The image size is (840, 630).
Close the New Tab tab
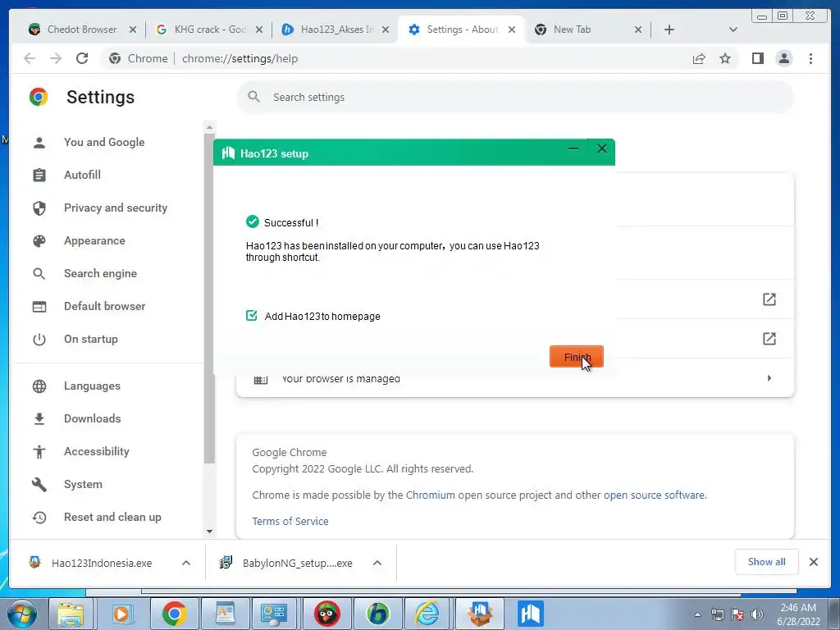(638, 30)
